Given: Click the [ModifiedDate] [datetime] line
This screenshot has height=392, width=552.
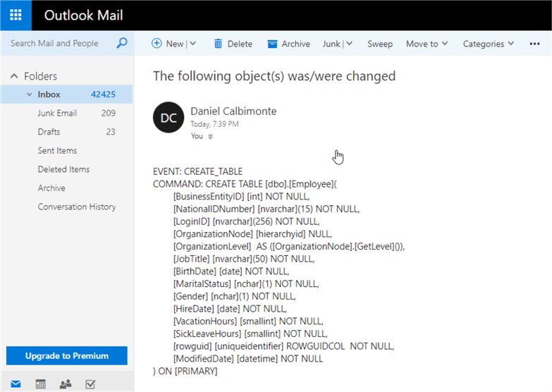Looking at the screenshot, I should (248, 359).
